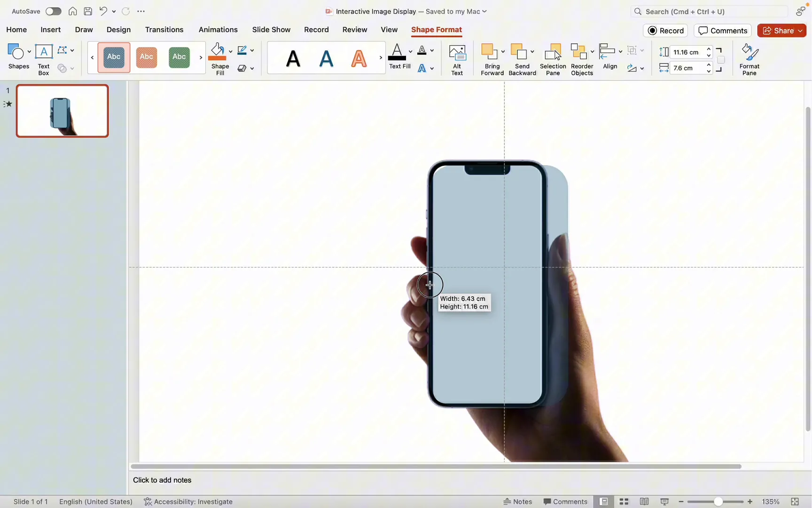This screenshot has width=812, height=508.
Task: Show more shape styles arrow
Action: tap(201, 57)
